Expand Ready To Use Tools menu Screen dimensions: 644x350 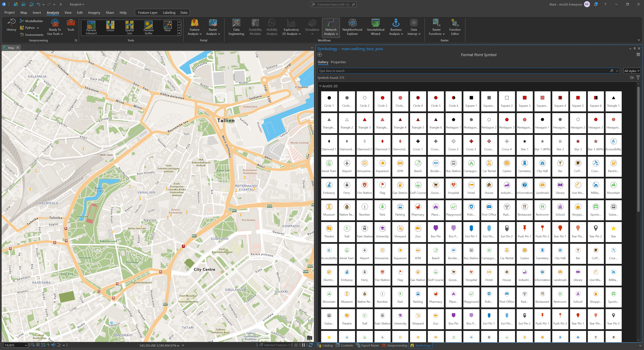(55, 27)
